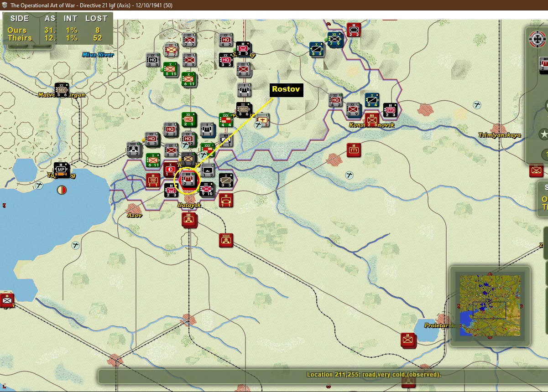Click the star button in side panel
Viewport: 548px width, 392px height.
(543, 134)
